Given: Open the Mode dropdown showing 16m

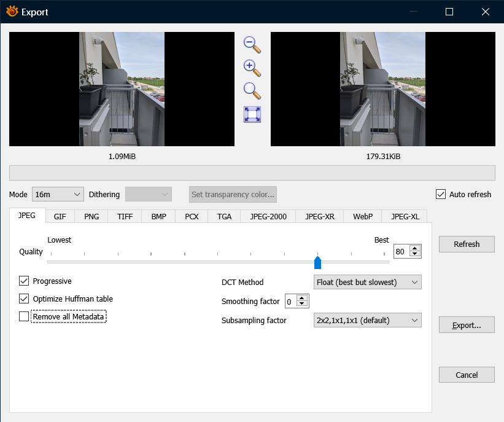Looking at the screenshot, I should point(58,194).
